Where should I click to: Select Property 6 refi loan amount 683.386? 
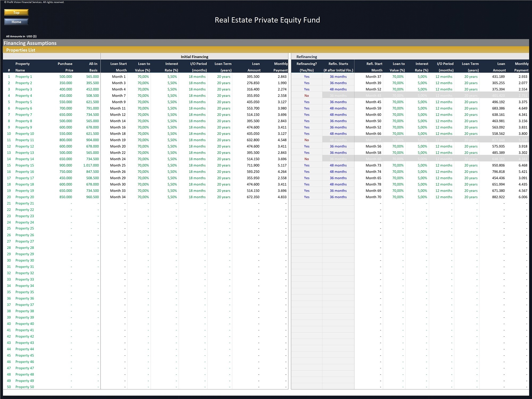click(498, 109)
